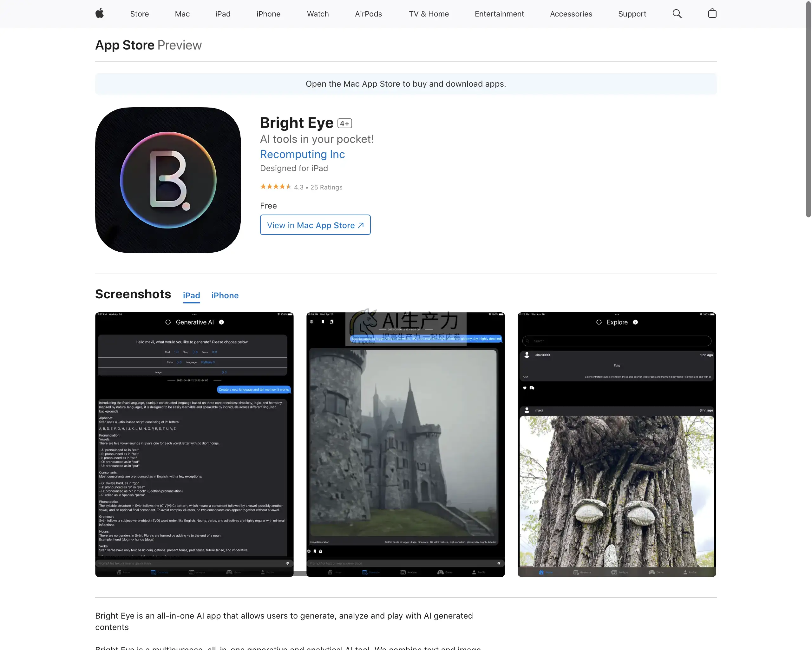Click the screenshots horizontal scrollbar
Image resolution: width=812 pixels, height=650 pixels.
click(x=300, y=574)
